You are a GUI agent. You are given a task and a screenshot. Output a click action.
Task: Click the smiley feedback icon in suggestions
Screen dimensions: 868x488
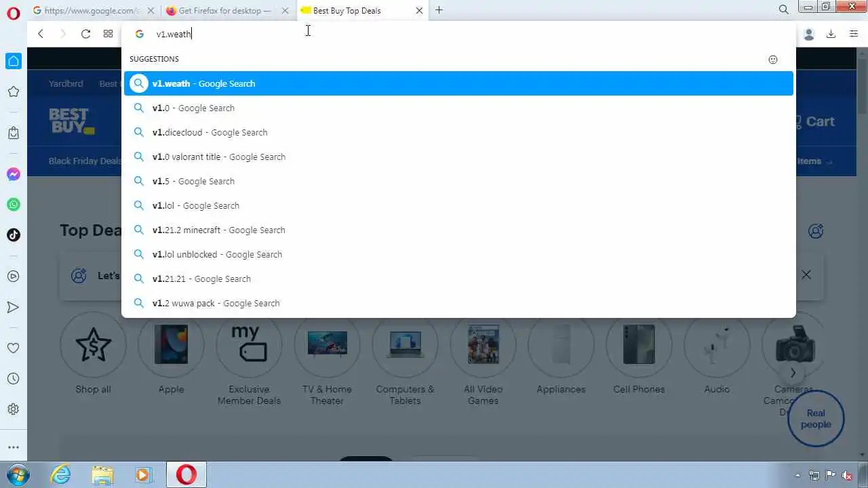click(x=773, y=60)
